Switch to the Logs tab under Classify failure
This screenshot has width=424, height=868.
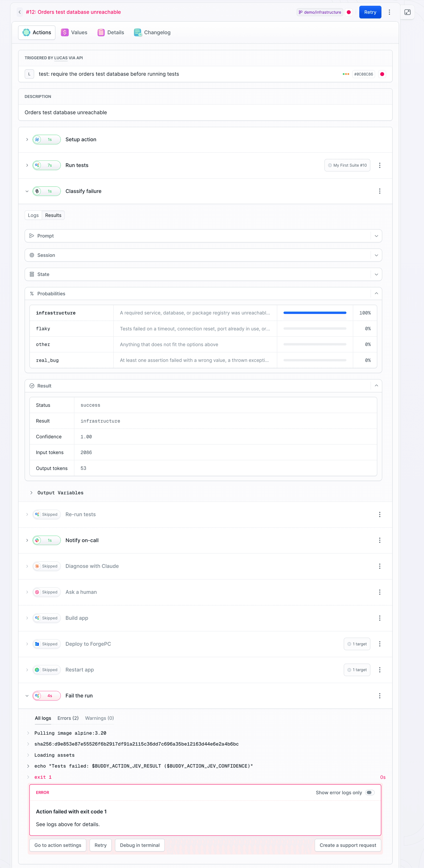(x=33, y=215)
